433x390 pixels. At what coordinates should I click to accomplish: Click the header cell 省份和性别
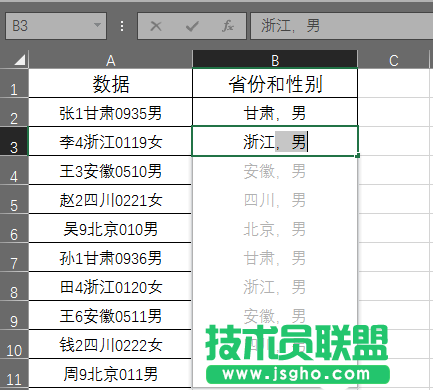tap(275, 83)
